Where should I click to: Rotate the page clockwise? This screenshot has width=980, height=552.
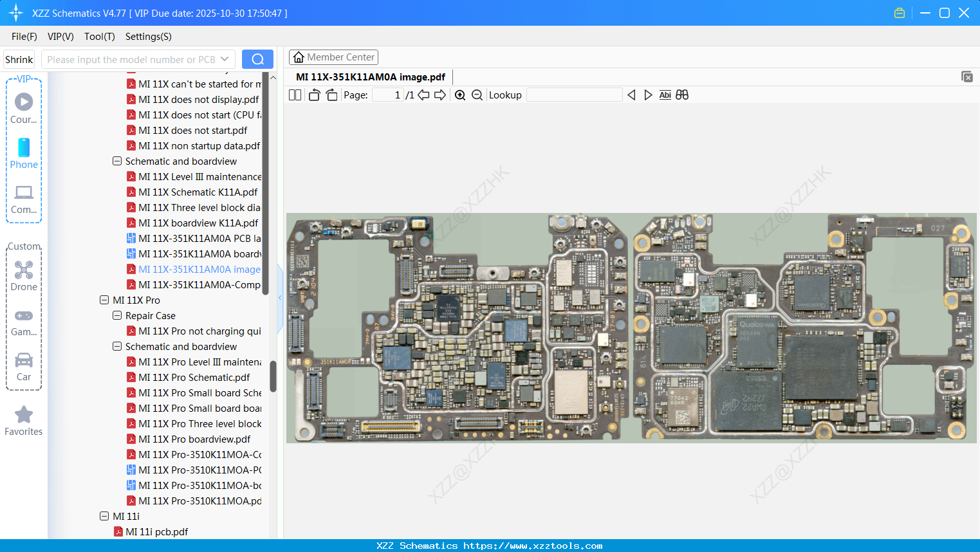331,95
